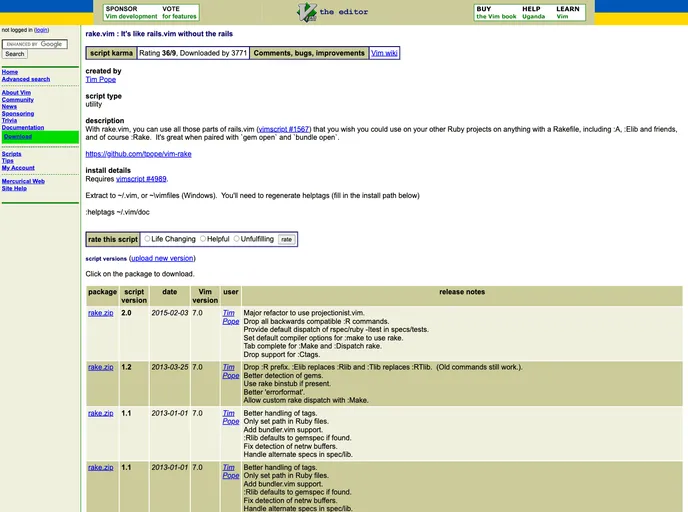
Task: Open the github.com/tpope/vim-rake link
Action: click(138, 154)
